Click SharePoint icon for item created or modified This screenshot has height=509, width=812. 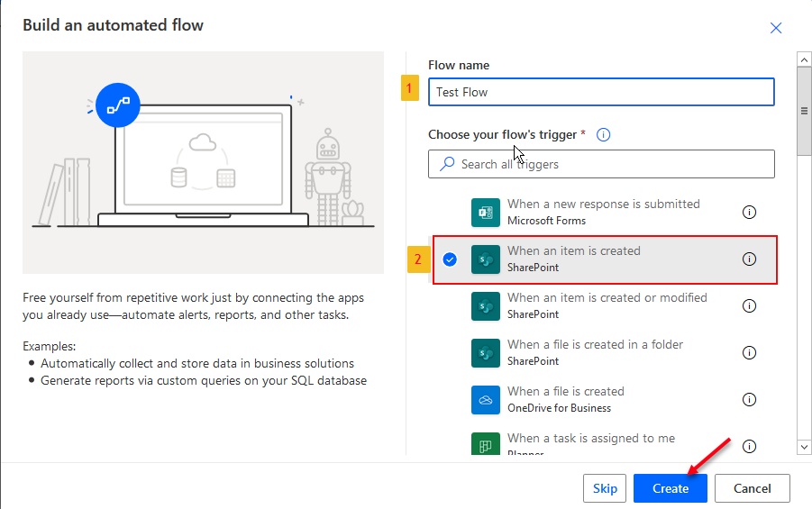485,306
